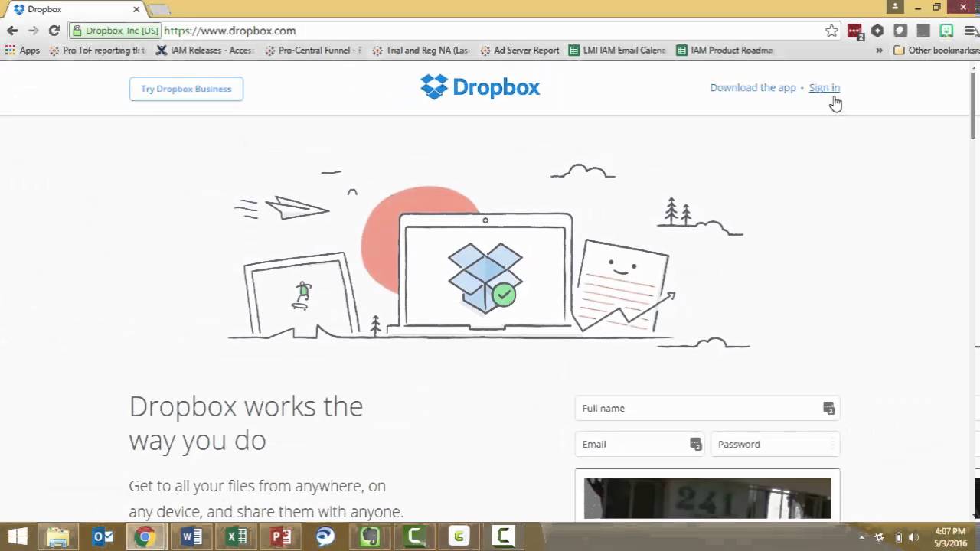Click the Password input field
This screenshot has width=980, height=551.
pos(775,444)
